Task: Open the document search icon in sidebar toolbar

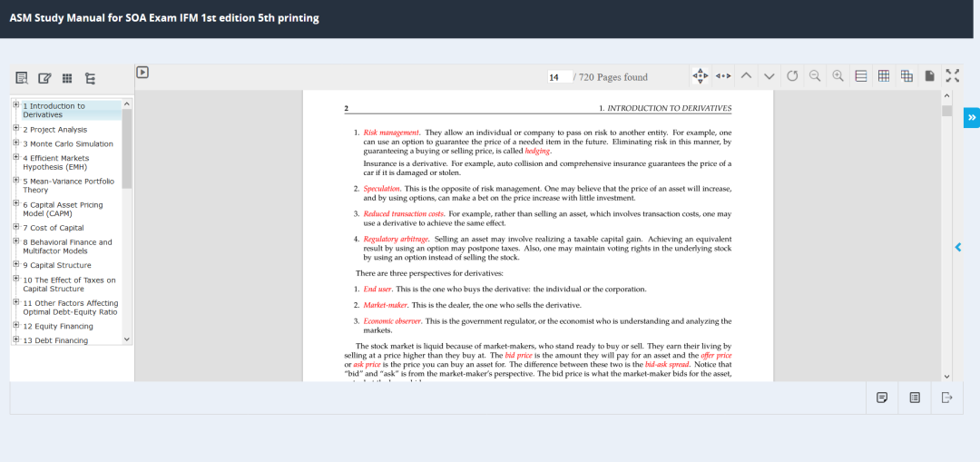Action: [x=22, y=78]
